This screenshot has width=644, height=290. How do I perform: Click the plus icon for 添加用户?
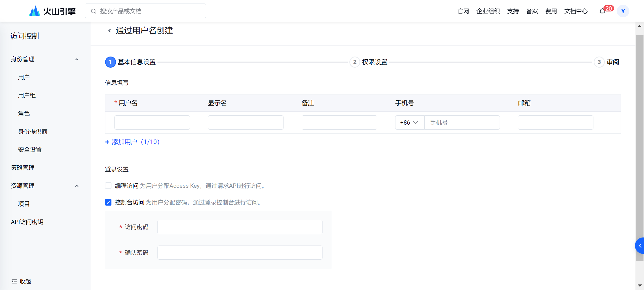[x=107, y=142]
